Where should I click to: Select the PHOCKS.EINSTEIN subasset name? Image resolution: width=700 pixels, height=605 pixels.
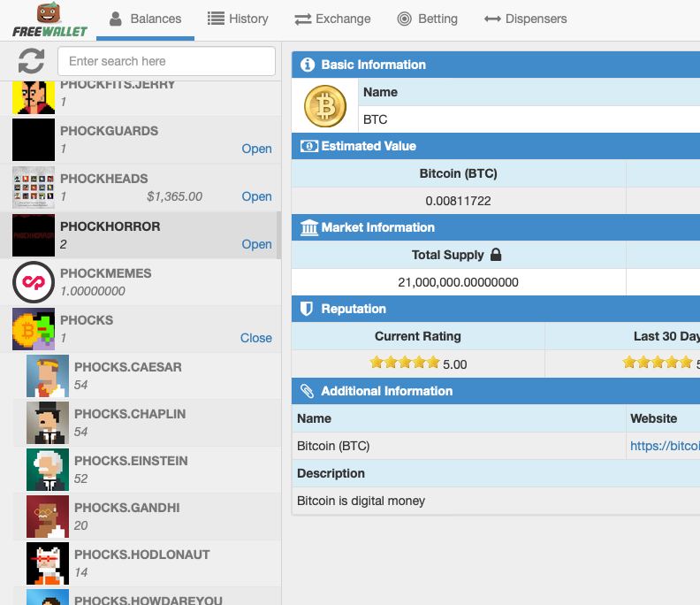131,461
